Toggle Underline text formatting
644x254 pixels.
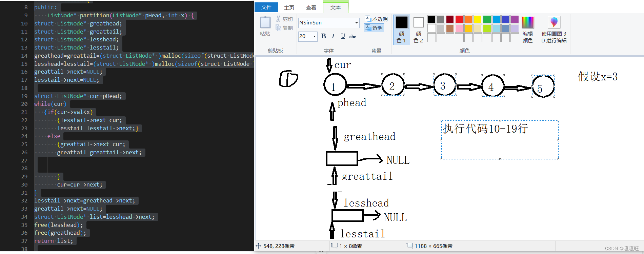[x=343, y=36]
